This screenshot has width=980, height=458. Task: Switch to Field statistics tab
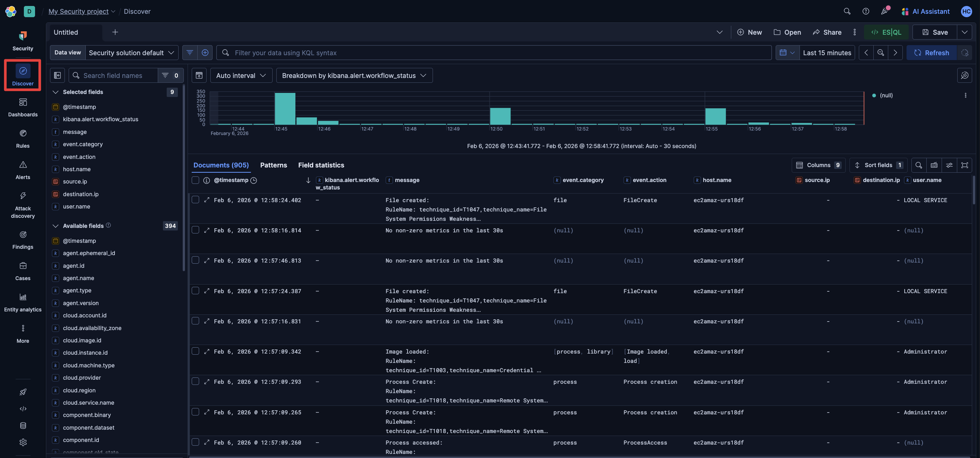pos(321,165)
